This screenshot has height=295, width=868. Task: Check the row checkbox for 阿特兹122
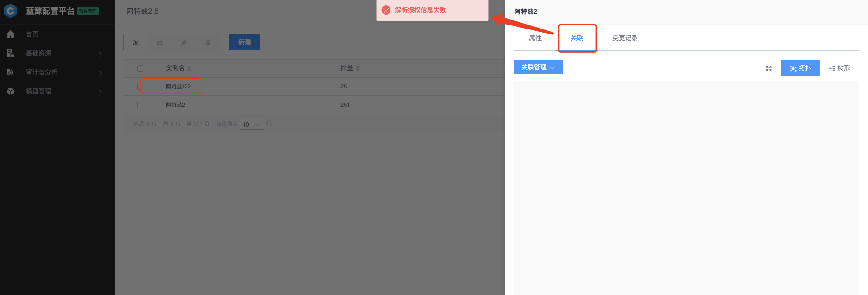coord(140,87)
